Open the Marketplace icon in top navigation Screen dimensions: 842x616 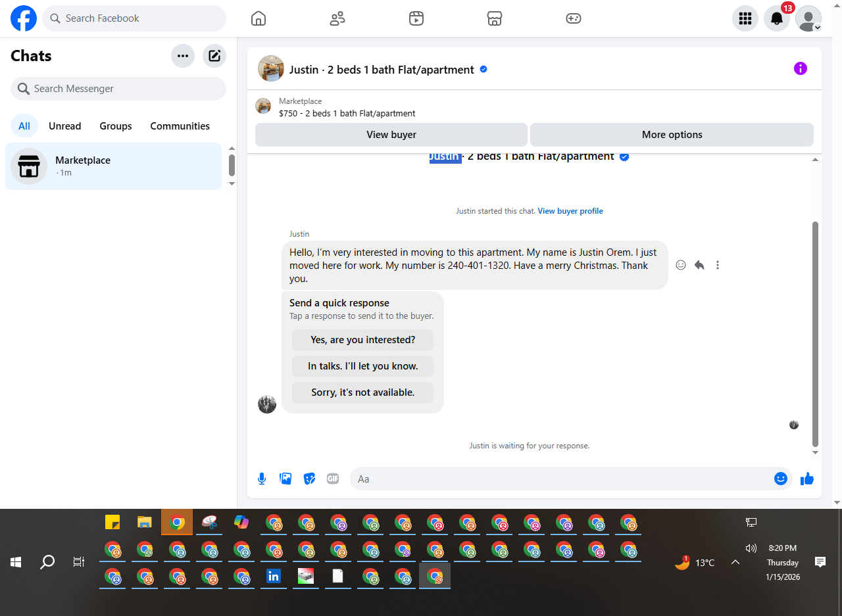click(x=495, y=18)
